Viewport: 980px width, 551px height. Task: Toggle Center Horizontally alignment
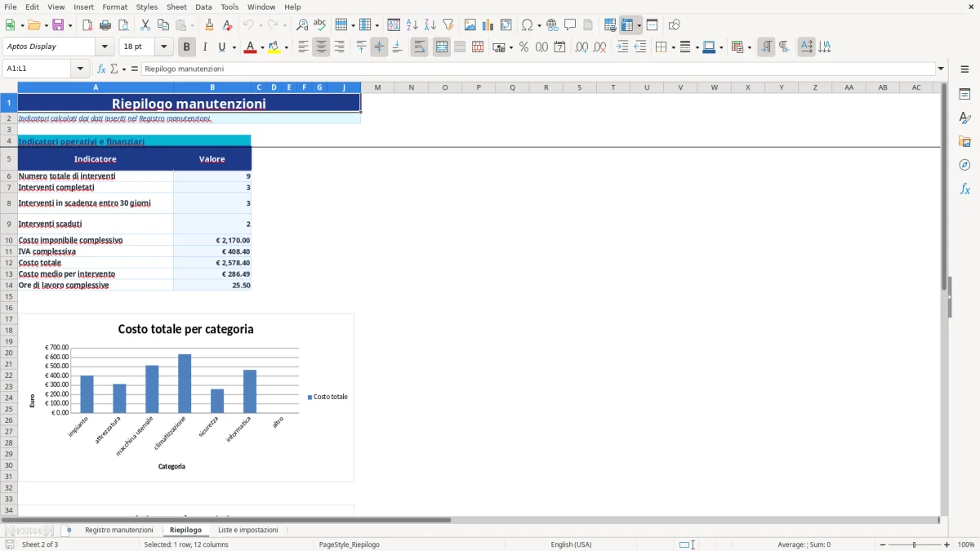pos(321,47)
